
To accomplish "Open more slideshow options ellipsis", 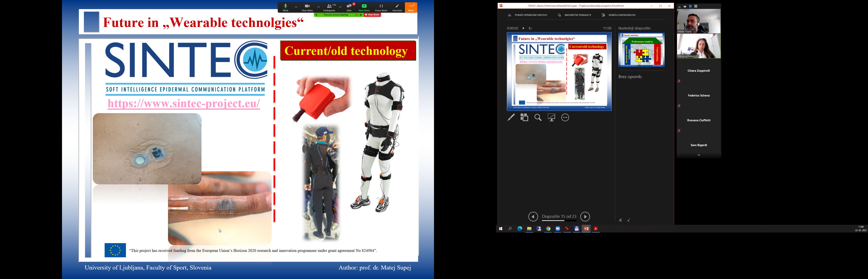I will (565, 117).
